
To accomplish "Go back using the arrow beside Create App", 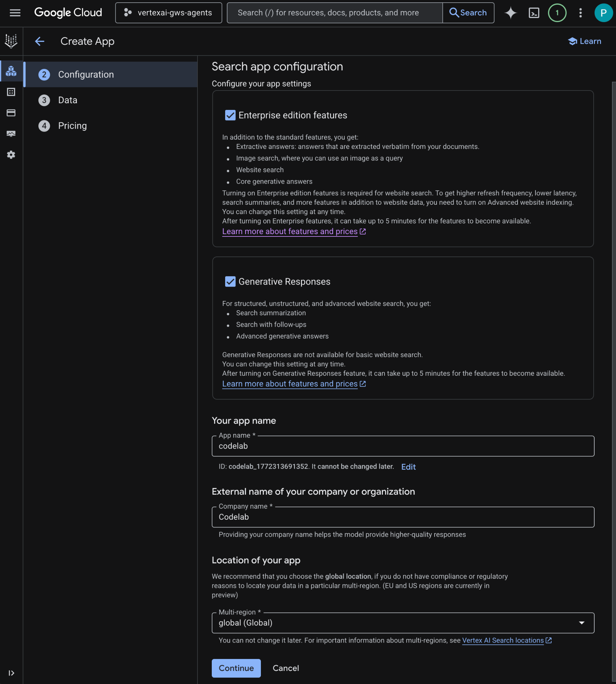I will pos(40,41).
